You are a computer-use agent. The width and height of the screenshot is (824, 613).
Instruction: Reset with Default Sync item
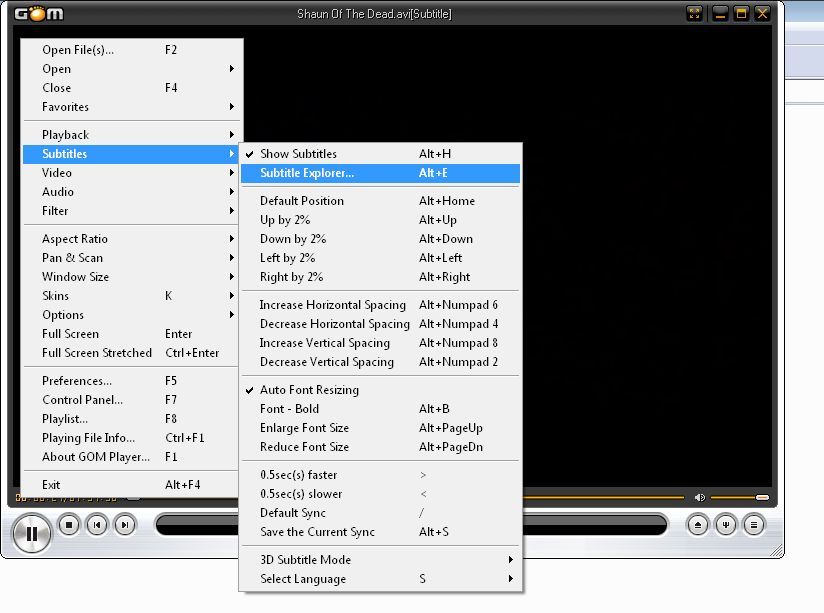coord(380,513)
